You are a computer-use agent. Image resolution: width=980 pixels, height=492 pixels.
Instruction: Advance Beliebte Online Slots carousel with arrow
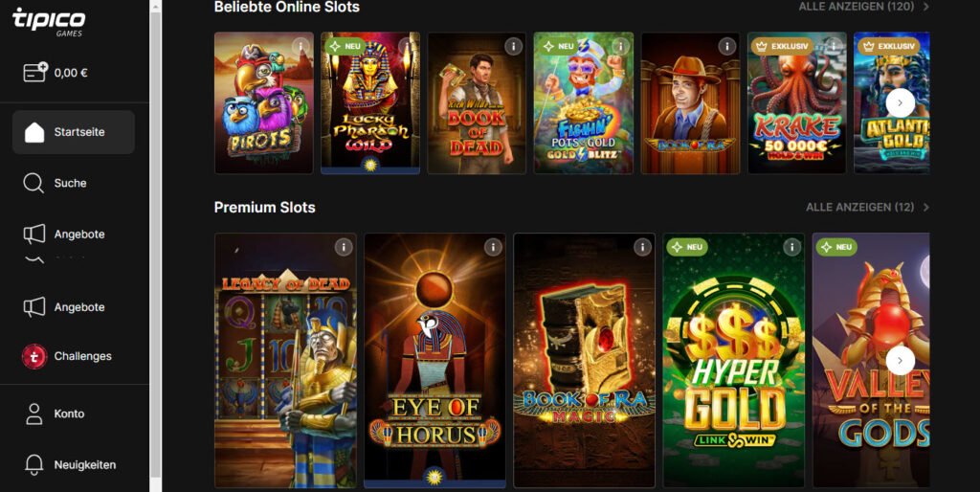tap(900, 103)
